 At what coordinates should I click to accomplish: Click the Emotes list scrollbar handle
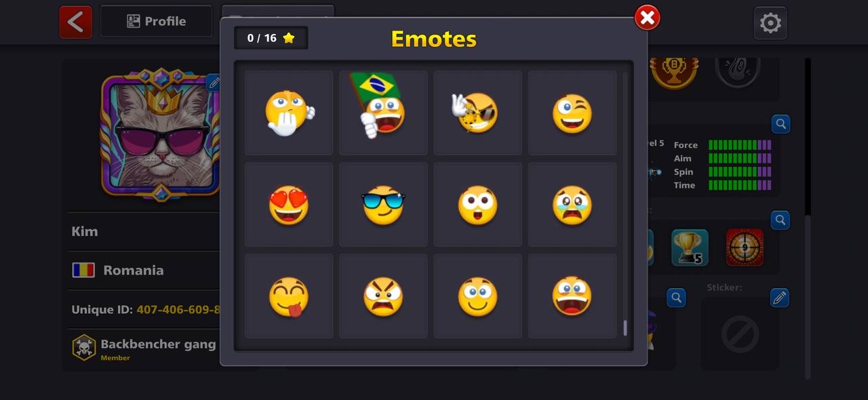(x=625, y=328)
